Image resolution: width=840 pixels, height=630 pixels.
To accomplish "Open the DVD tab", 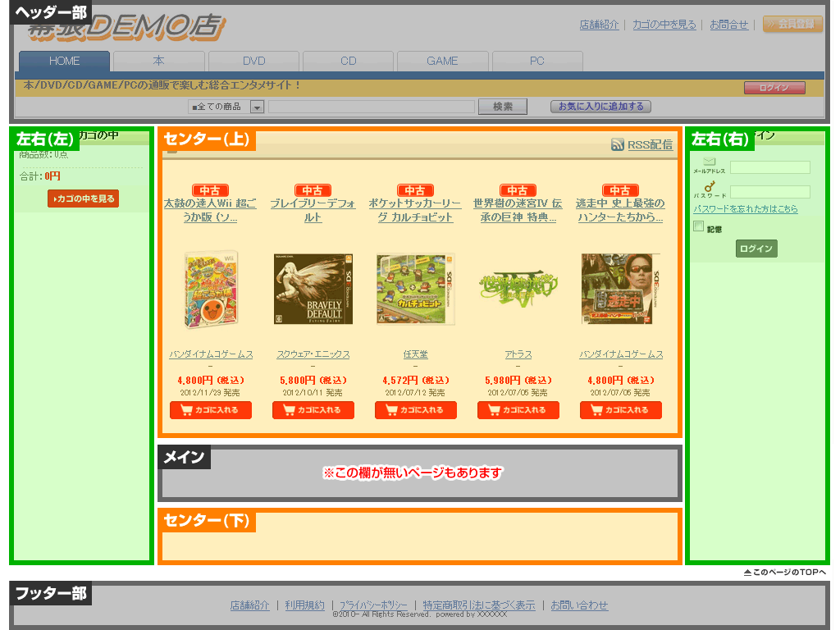I will click(x=253, y=61).
